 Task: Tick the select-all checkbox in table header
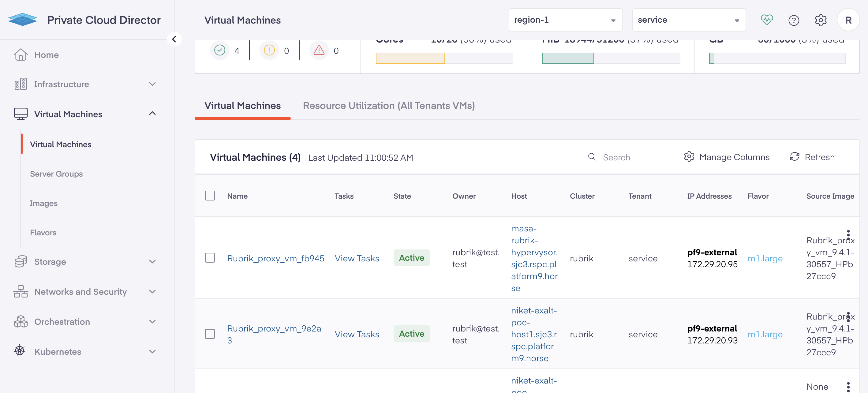click(x=210, y=196)
